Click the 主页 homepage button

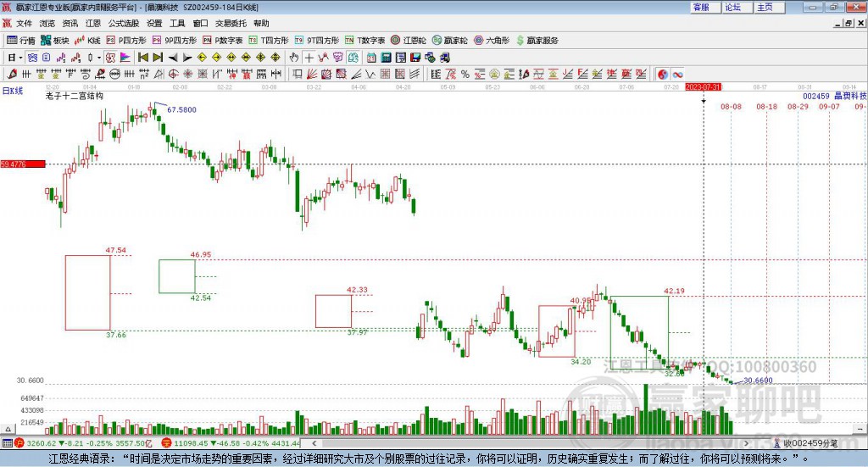769,7
